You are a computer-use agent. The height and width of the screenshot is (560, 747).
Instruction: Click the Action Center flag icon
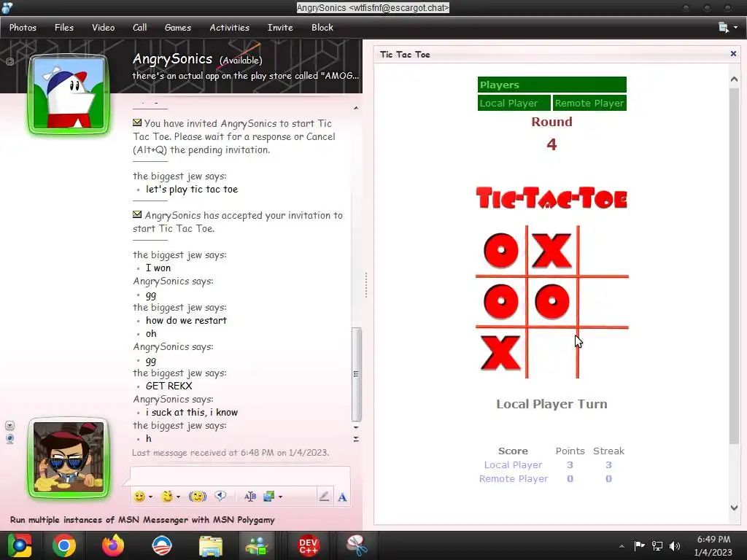[x=639, y=545]
